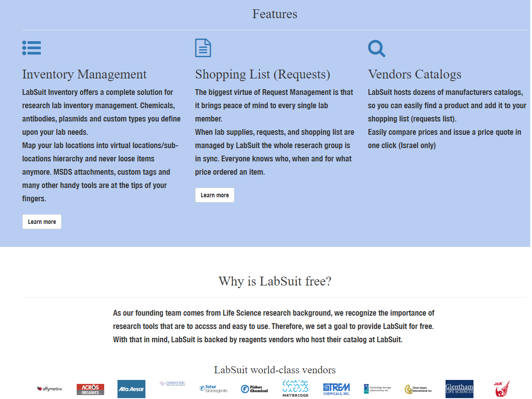Select the Alfa Aesar vendor logo
This screenshot has width=532, height=399.
click(x=131, y=389)
